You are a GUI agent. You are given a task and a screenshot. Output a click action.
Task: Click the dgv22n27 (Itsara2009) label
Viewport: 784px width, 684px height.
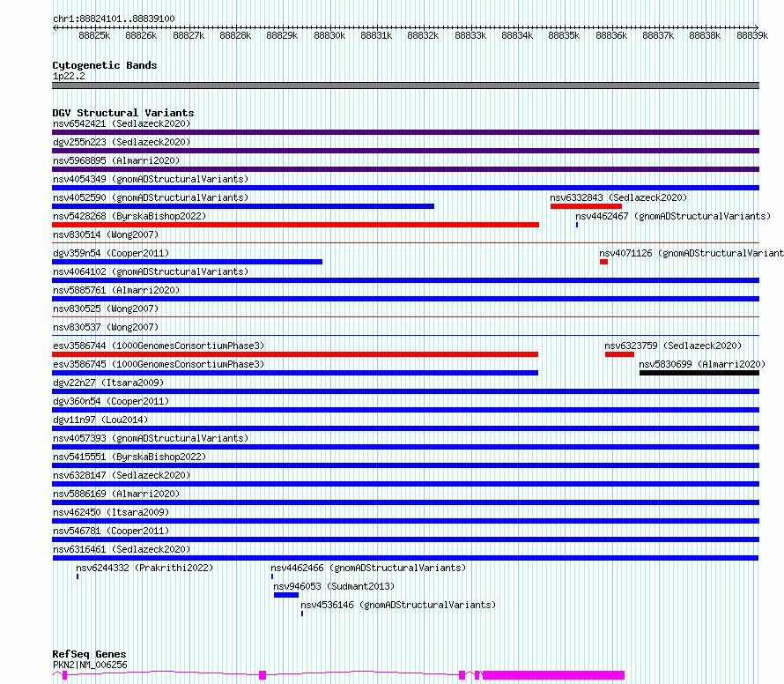point(108,383)
